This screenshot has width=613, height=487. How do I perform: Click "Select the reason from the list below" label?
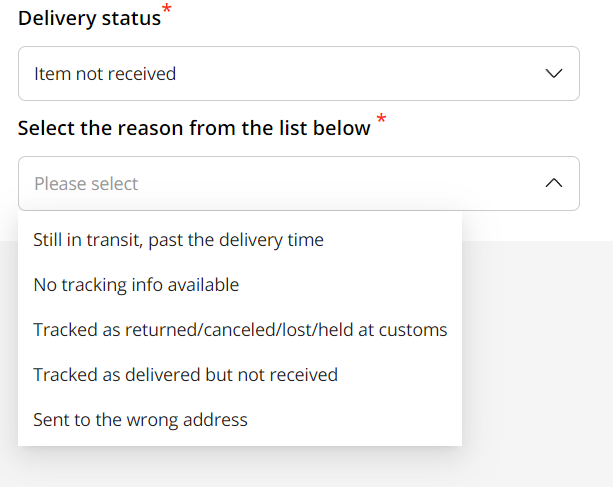pos(194,129)
